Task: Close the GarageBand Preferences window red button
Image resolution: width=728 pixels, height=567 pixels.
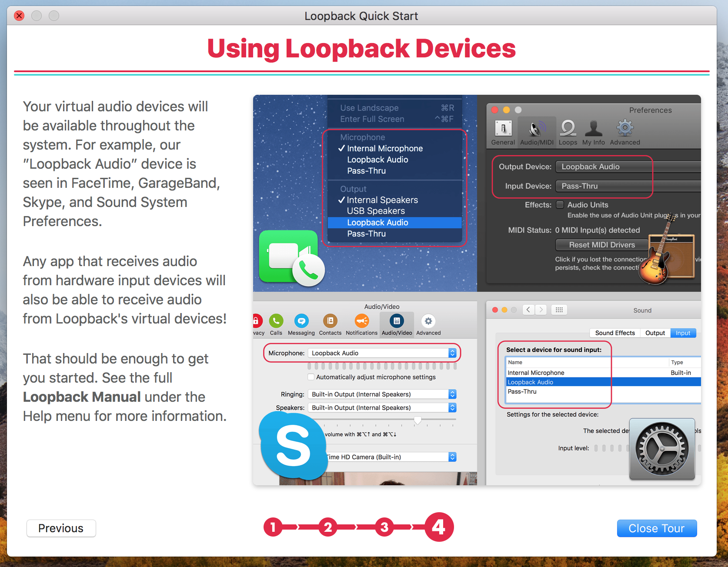Action: click(x=495, y=110)
